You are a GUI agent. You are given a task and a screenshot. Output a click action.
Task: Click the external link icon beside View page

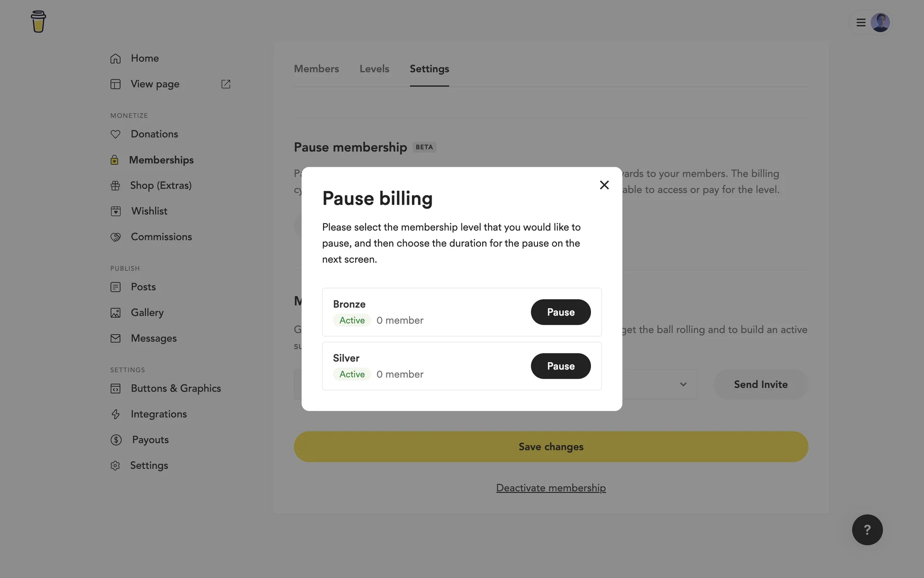226,84
